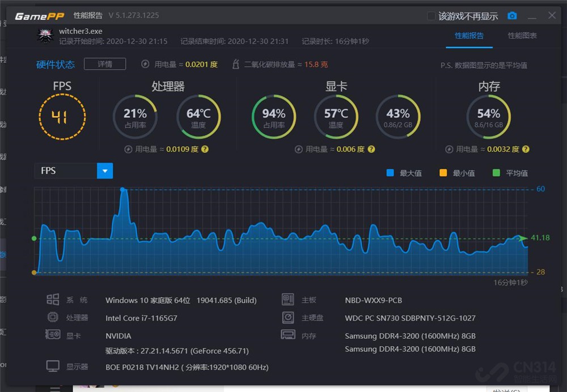Click the memory 54% gauge
This screenshot has width=567, height=392.
[489, 117]
